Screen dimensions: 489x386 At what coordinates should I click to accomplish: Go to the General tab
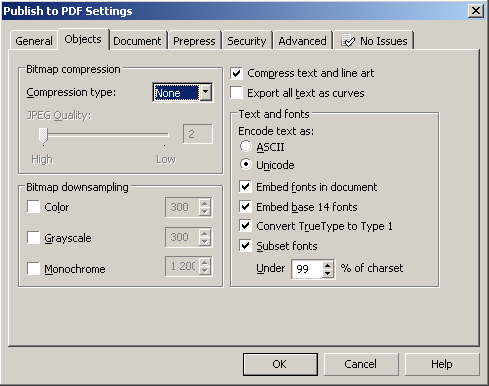point(34,41)
